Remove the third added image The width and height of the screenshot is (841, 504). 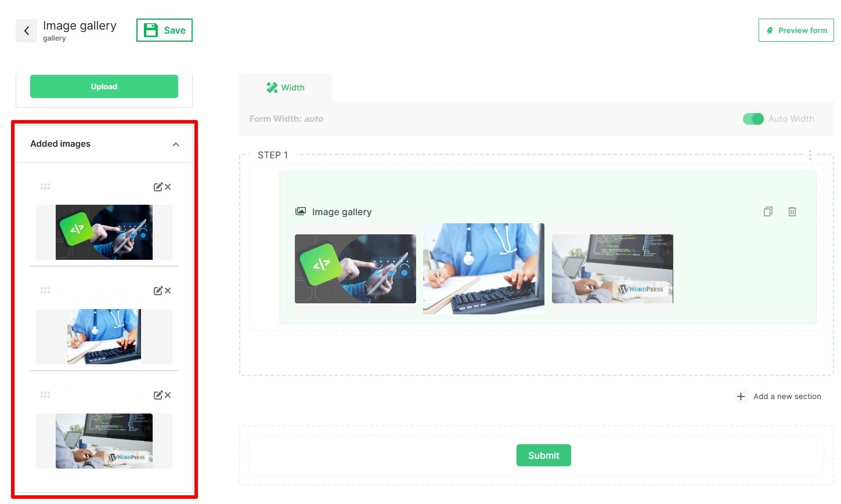168,395
